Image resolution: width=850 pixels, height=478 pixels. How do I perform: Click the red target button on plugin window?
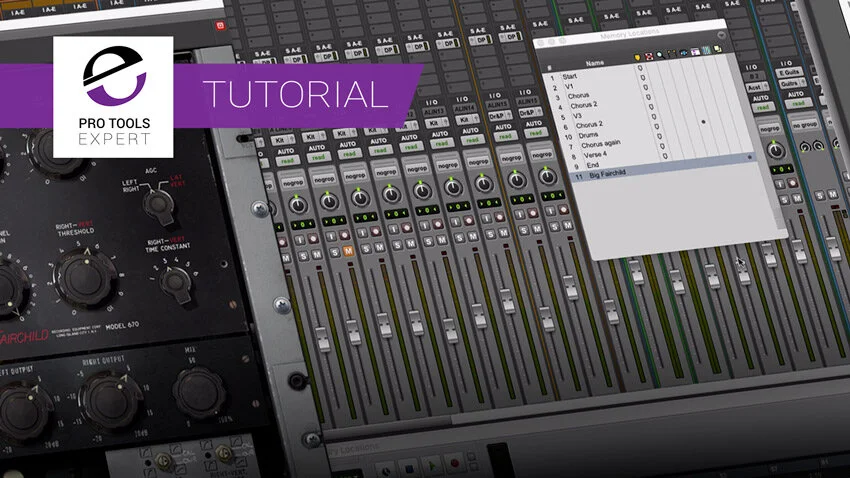[220, 25]
